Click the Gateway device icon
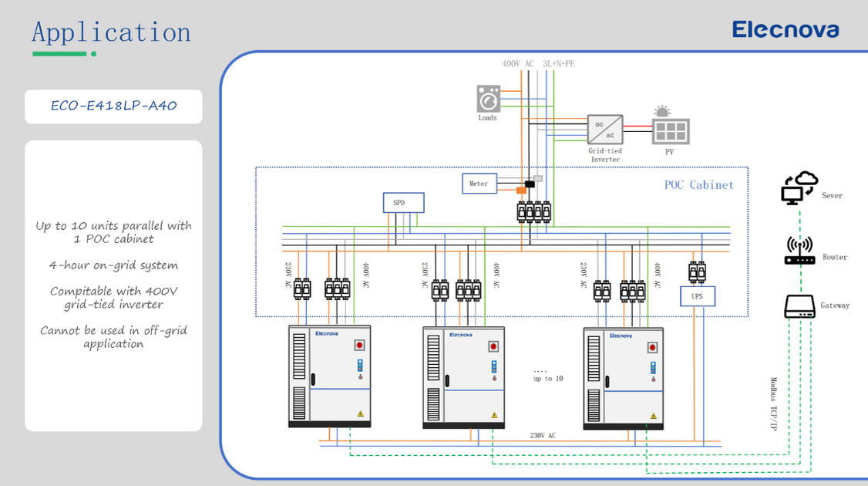The image size is (868, 486). pos(799,306)
